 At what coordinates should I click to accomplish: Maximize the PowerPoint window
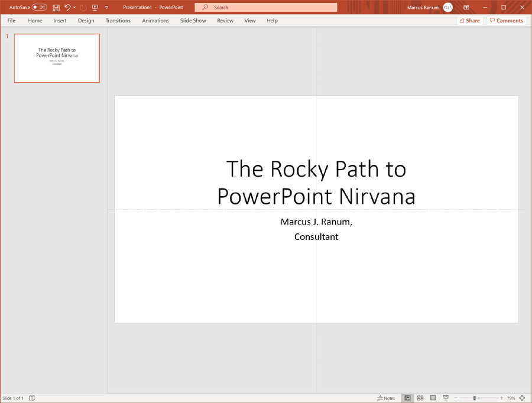pyautogui.click(x=504, y=8)
